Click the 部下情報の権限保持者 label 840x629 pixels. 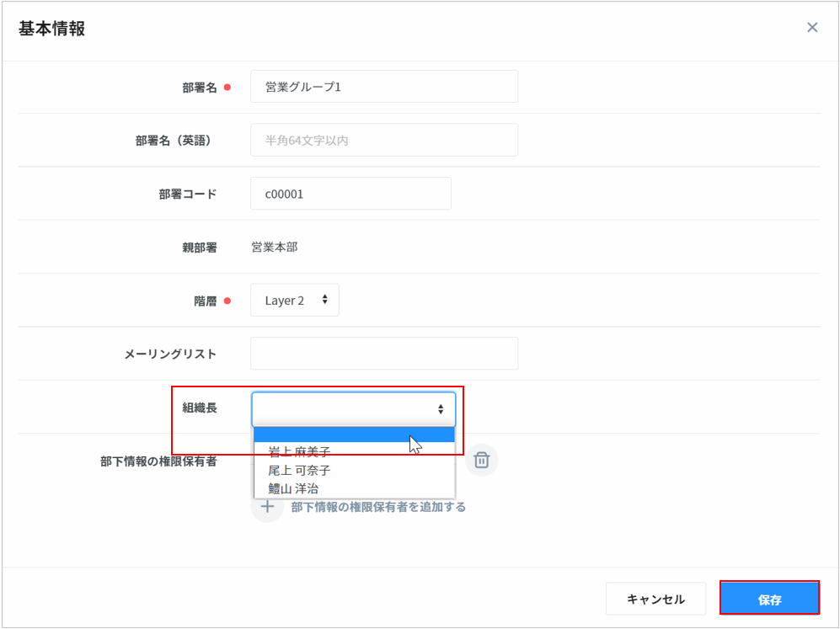(158, 461)
